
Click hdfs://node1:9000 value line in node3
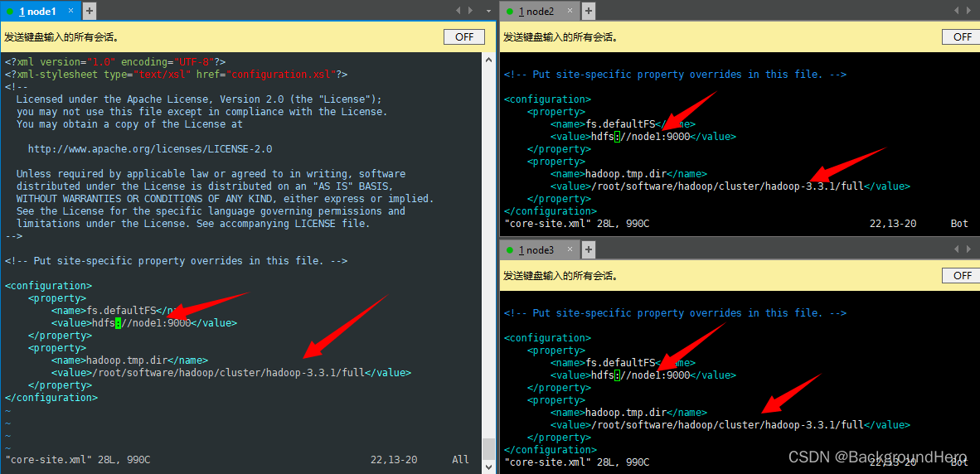pyautogui.click(x=643, y=375)
